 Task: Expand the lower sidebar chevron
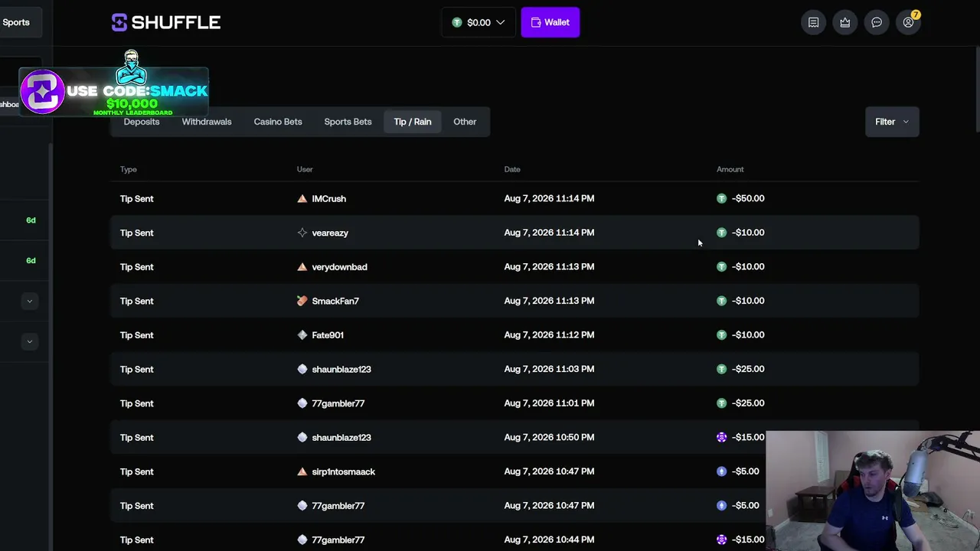tap(30, 341)
